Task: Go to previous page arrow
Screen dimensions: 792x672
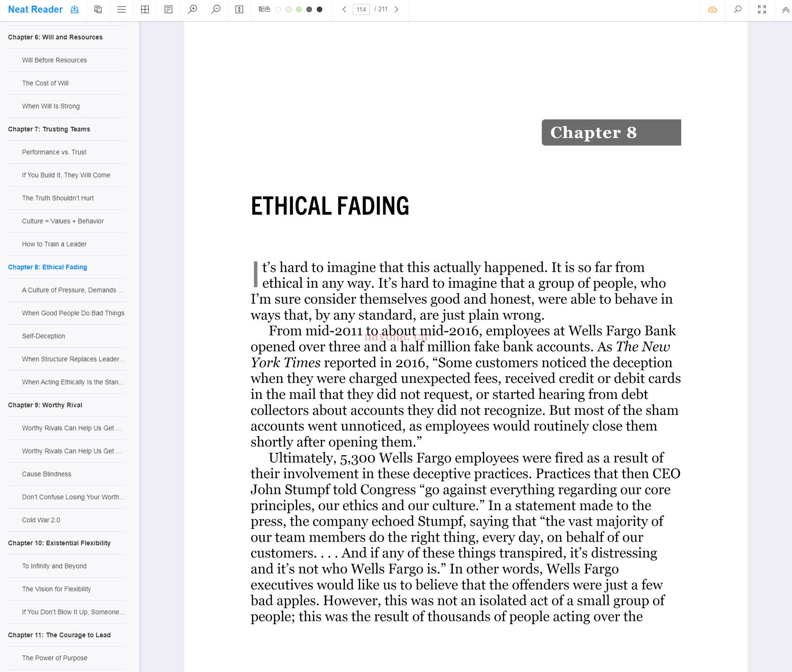Action: (x=344, y=9)
